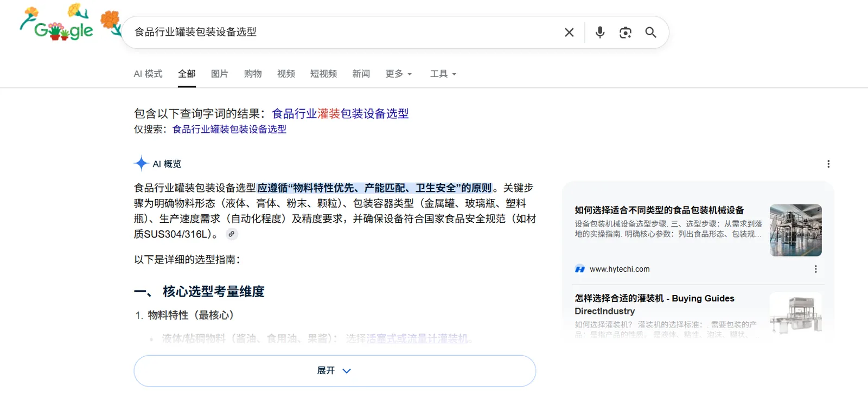The width and height of the screenshot is (868, 398).
Task: Click the heading 一、核心选型考量维度
Action: point(199,292)
